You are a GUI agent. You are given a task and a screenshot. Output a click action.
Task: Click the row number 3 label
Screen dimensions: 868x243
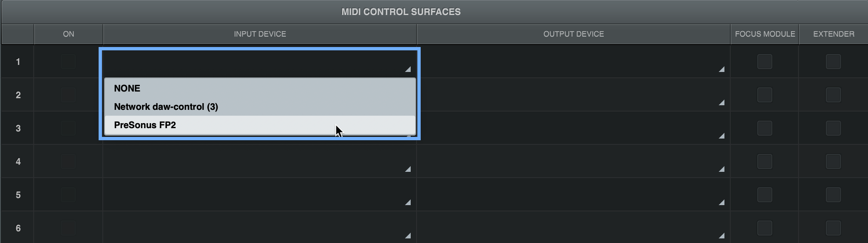pos(17,128)
